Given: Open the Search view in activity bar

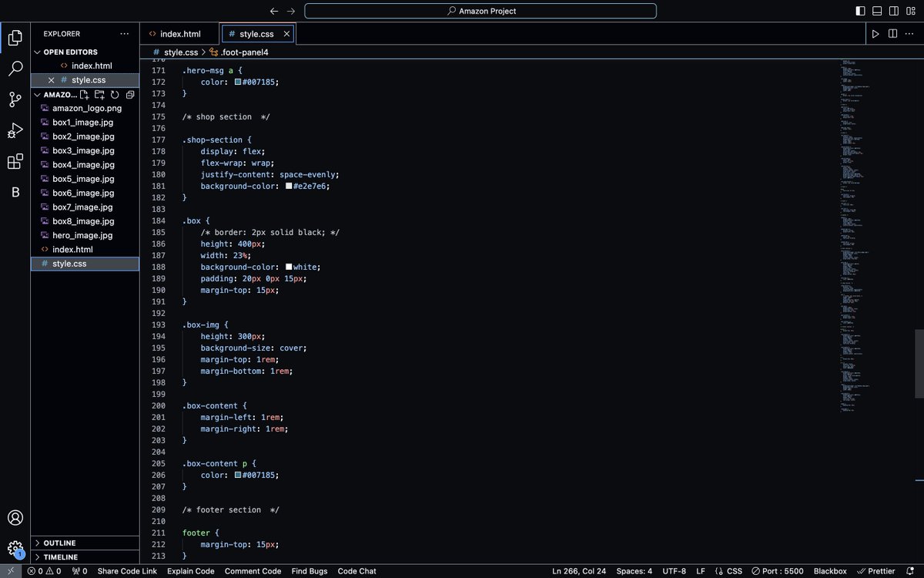Looking at the screenshot, I should point(15,69).
